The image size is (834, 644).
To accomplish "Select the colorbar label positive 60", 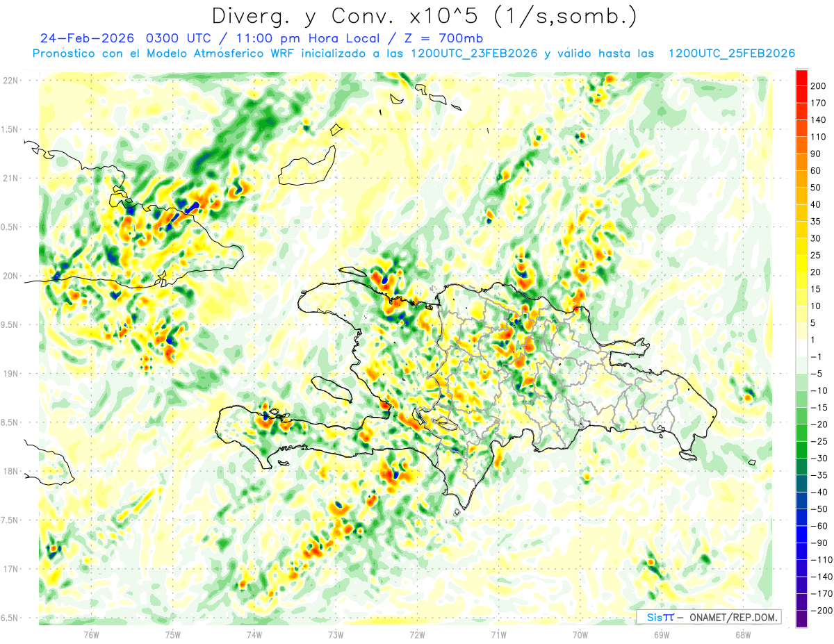I will coord(817,171).
